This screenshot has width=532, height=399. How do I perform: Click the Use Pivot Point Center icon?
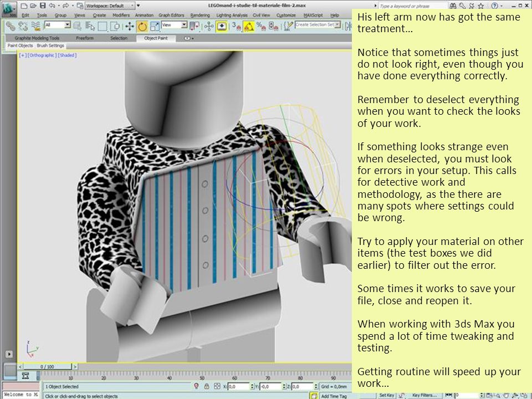tap(195, 26)
